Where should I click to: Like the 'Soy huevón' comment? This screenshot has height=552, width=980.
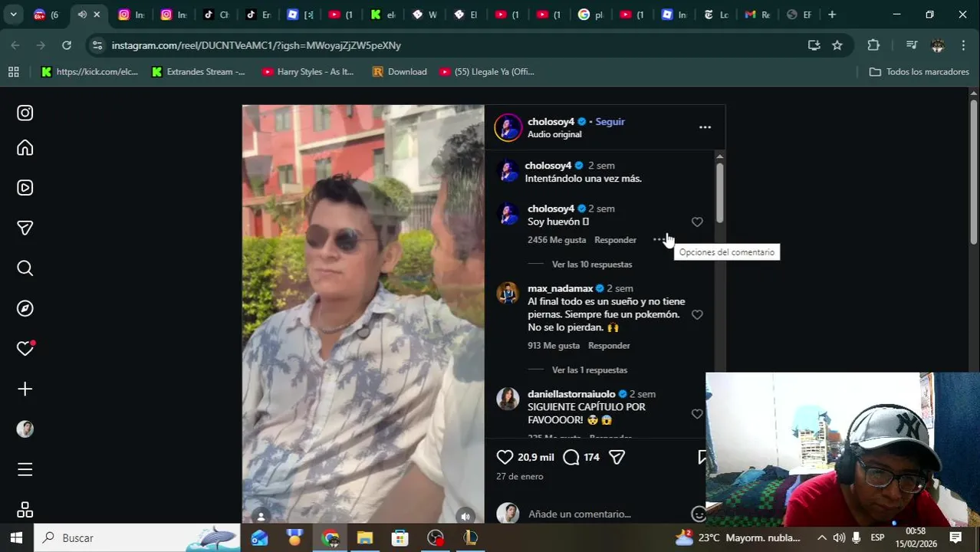(x=697, y=222)
